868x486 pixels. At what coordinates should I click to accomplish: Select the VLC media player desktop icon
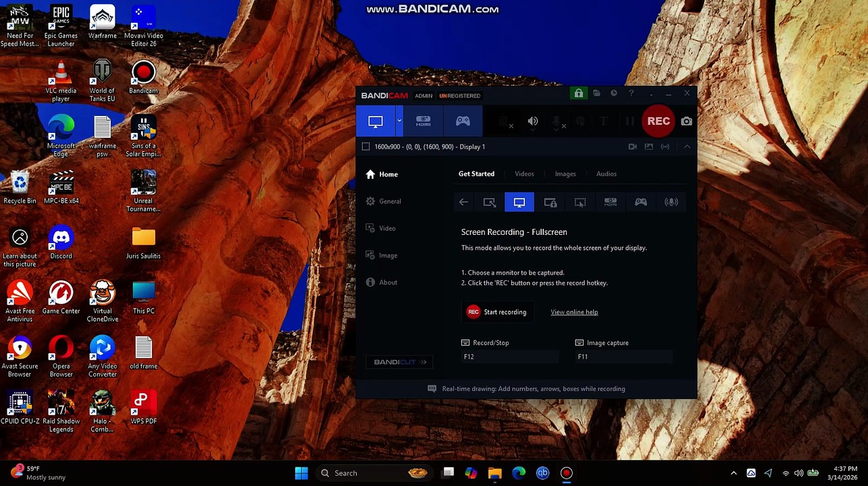tap(61, 82)
